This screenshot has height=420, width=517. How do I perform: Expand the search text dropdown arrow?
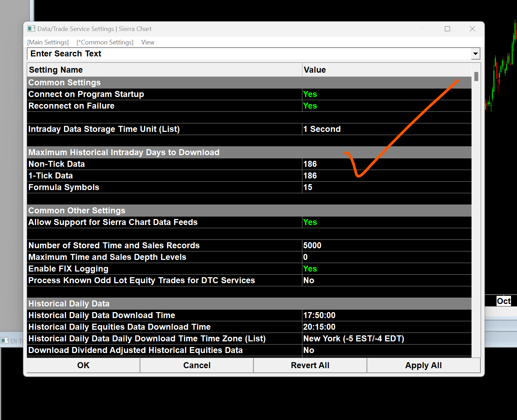(x=475, y=54)
